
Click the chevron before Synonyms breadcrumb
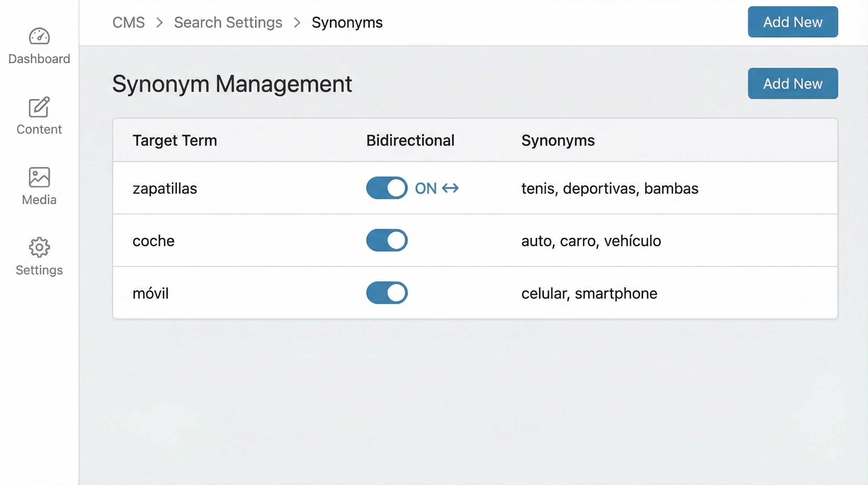[x=297, y=22]
